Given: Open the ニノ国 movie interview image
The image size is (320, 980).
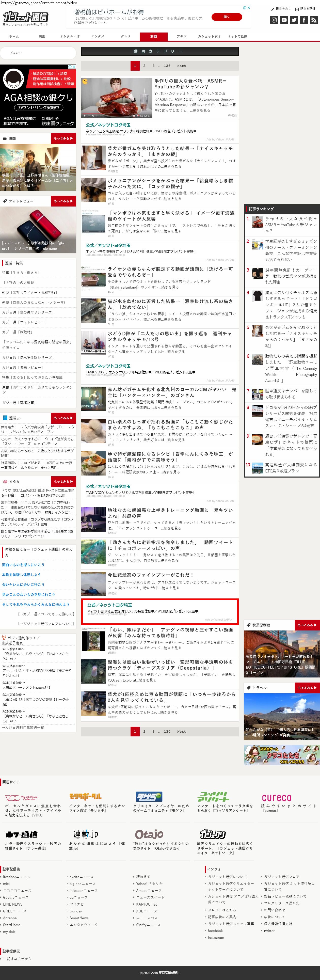Looking at the screenshot, I should [x=38, y=167].
